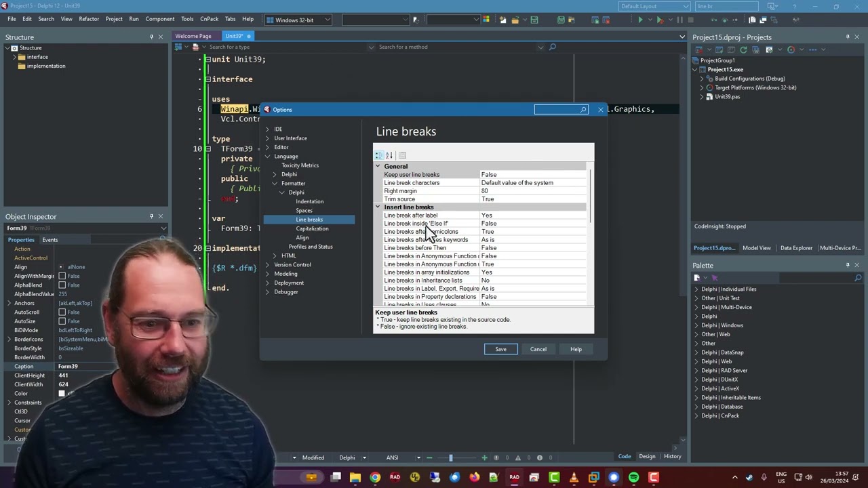
Task: Open the Project menu
Action: [114, 19]
